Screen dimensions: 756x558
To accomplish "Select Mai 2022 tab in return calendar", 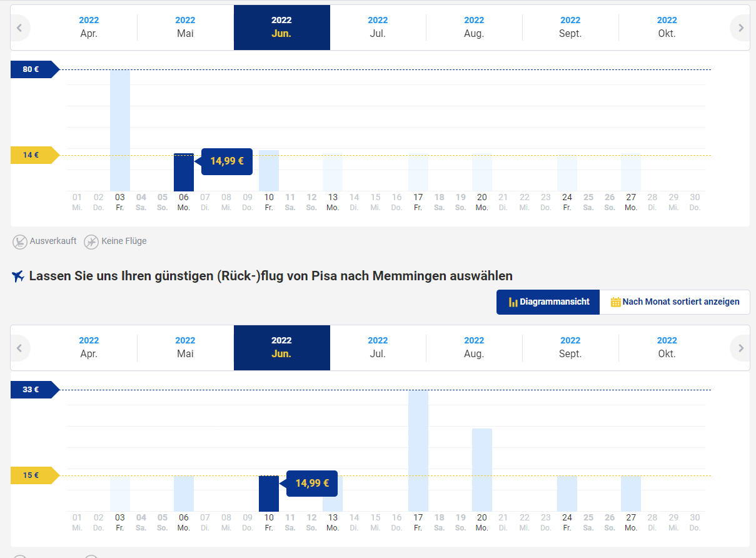I will (185, 348).
